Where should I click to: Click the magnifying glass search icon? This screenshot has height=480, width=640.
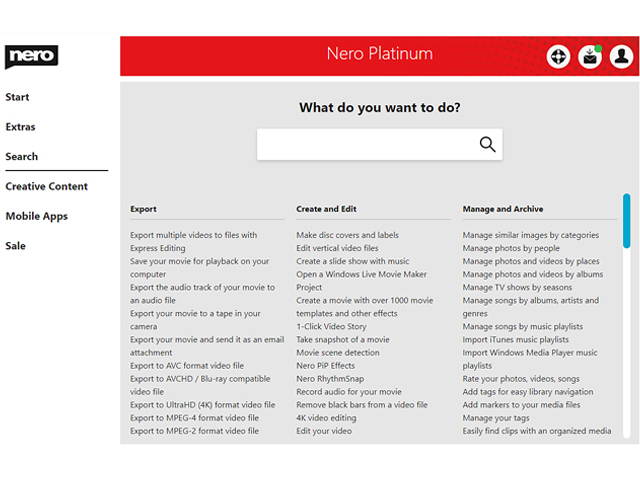(x=487, y=144)
